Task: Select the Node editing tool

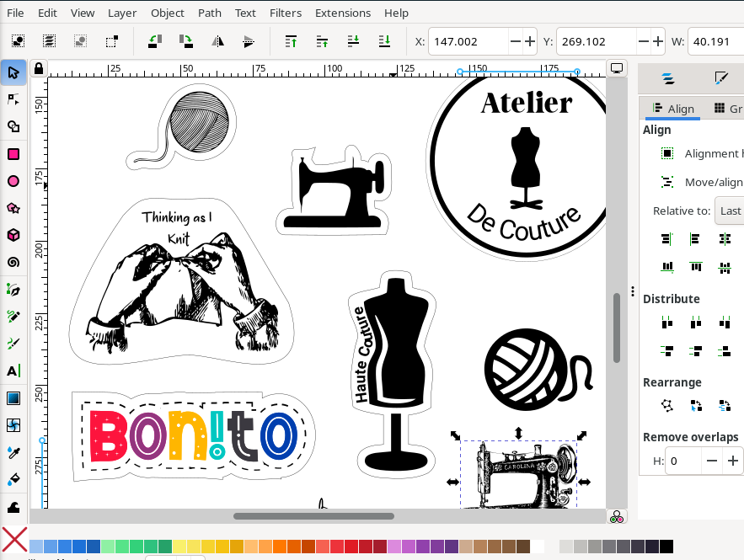Action: [x=13, y=99]
